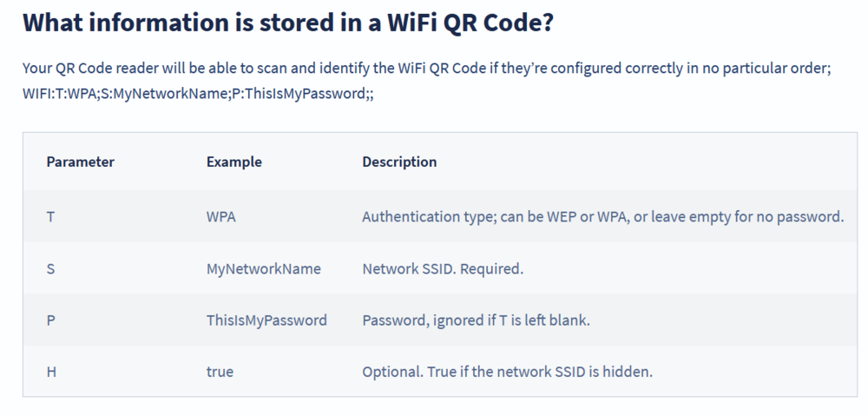Select the P parameter cell
Image resolution: width=868 pixels, height=416 pixels.
click(50, 320)
